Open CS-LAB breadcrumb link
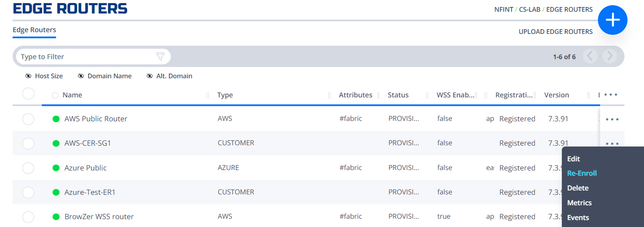 (530, 9)
